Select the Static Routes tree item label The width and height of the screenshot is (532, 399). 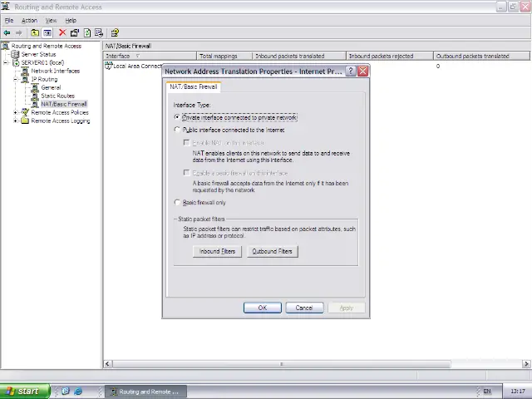57,96
